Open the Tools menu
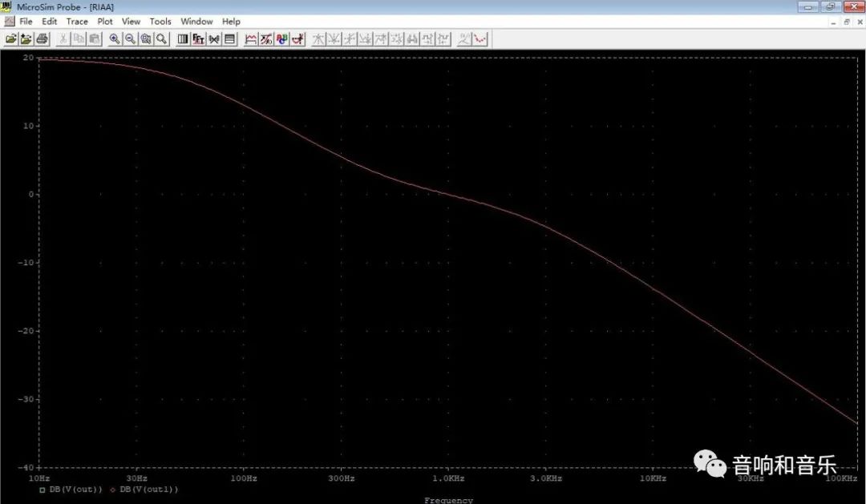The image size is (866, 504). pyautogui.click(x=160, y=22)
